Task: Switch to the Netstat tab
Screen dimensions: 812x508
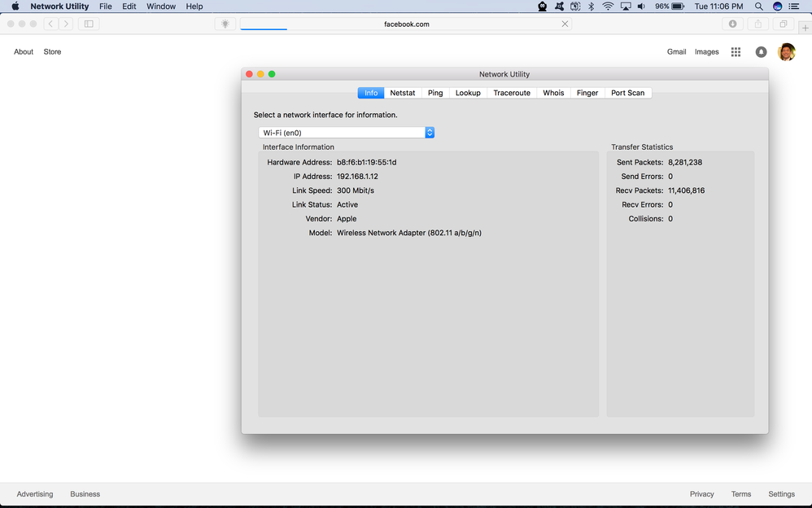Action: coord(402,93)
